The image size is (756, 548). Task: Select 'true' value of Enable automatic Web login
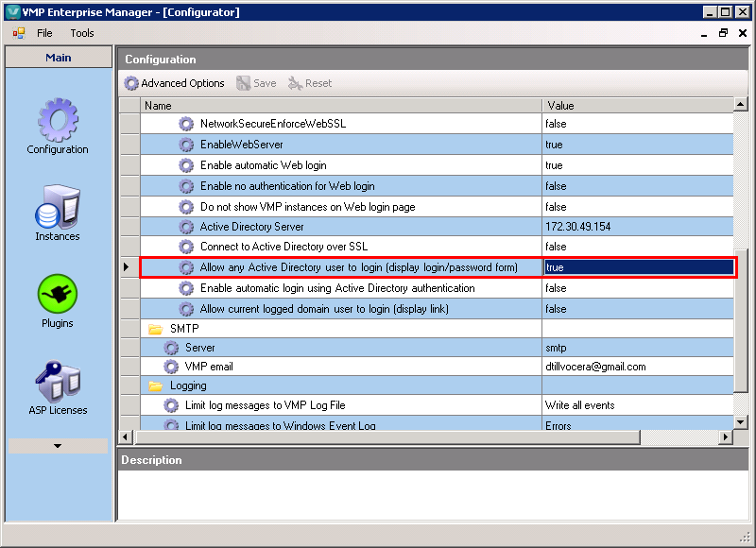pos(637,165)
